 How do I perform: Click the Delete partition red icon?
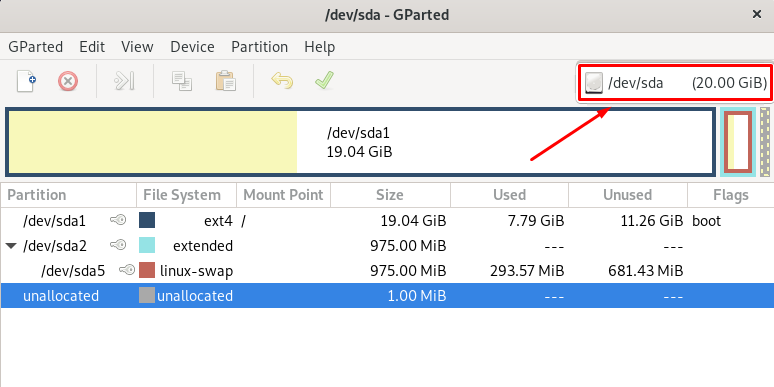tap(68, 81)
